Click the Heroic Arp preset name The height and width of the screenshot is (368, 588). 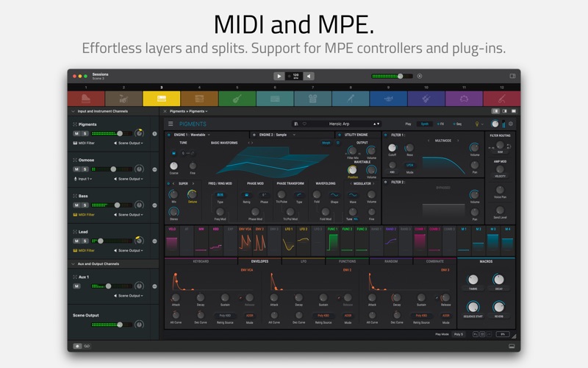click(339, 124)
